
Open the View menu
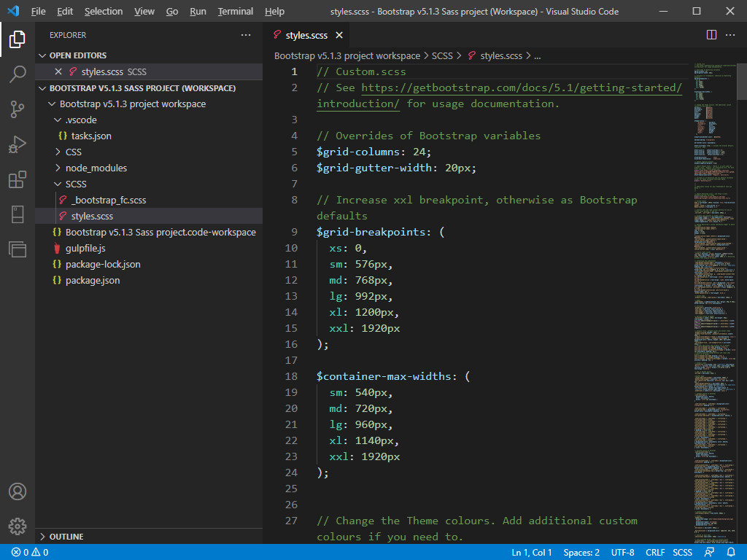click(x=144, y=12)
